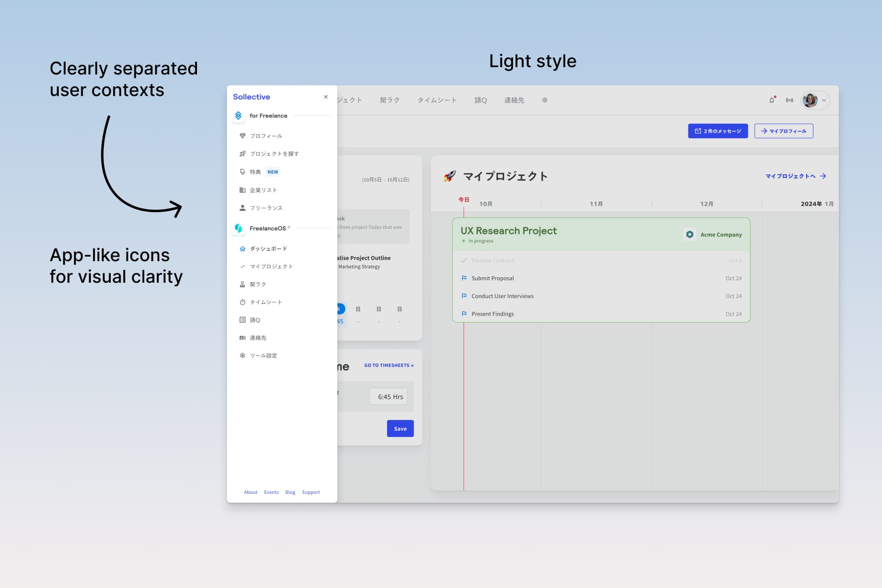The height and width of the screenshot is (588, 882).
Task: Select 連絡先 in the top navigation
Action: point(514,100)
